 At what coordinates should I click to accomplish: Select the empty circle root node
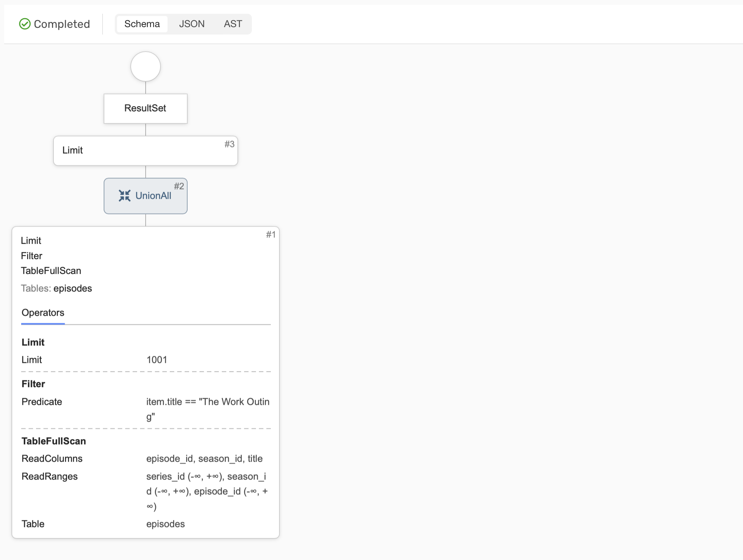coord(145,66)
